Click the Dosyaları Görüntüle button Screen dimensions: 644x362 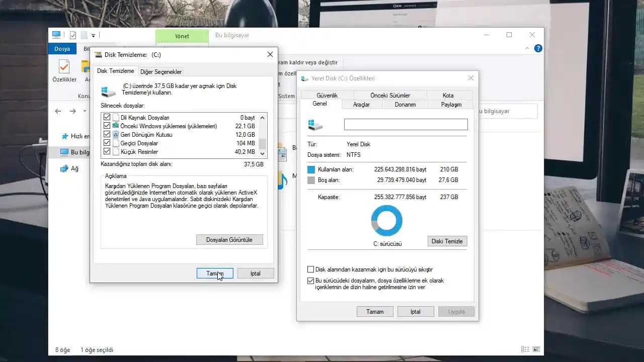pos(230,239)
